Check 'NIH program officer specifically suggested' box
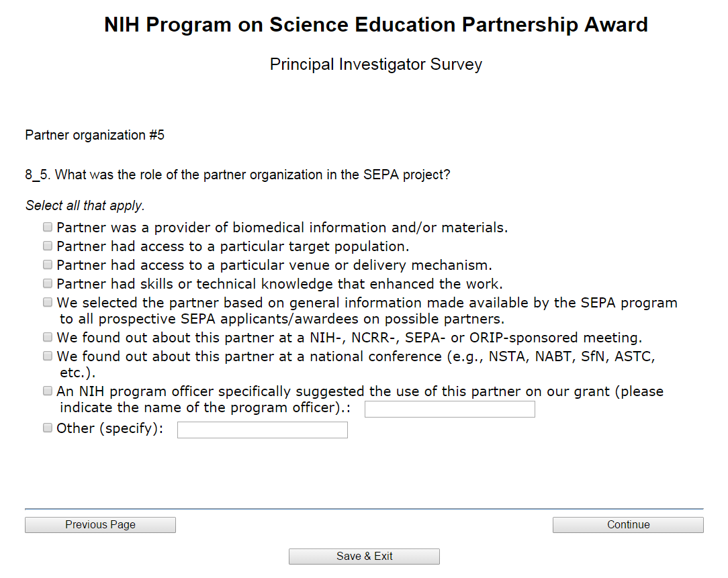Viewport: 728px width, 578px height. click(x=48, y=391)
